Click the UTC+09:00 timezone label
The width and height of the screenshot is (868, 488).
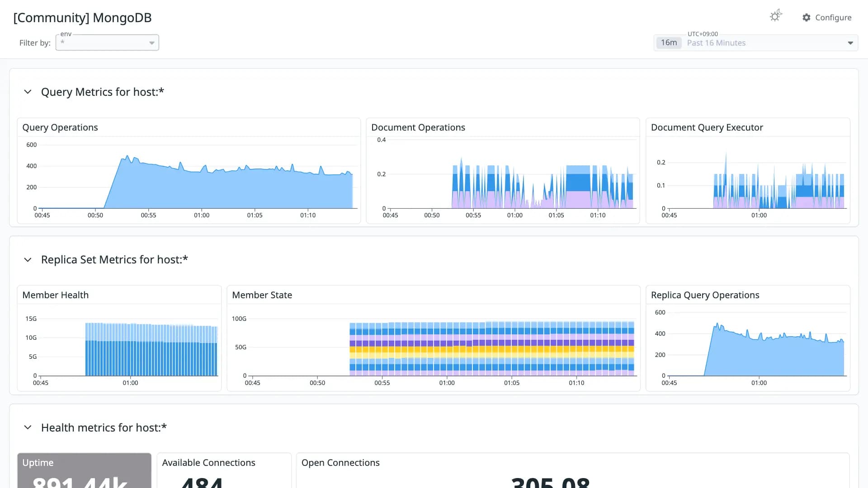pyautogui.click(x=703, y=34)
